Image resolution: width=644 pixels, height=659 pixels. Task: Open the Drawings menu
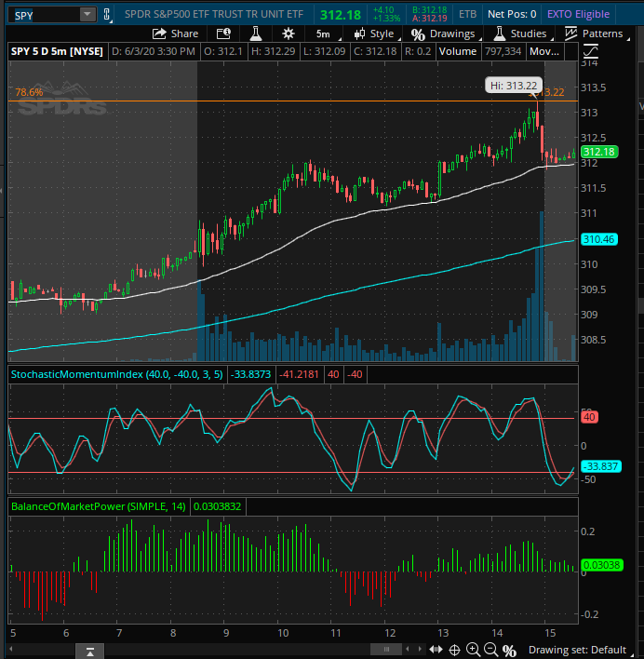pyautogui.click(x=445, y=34)
